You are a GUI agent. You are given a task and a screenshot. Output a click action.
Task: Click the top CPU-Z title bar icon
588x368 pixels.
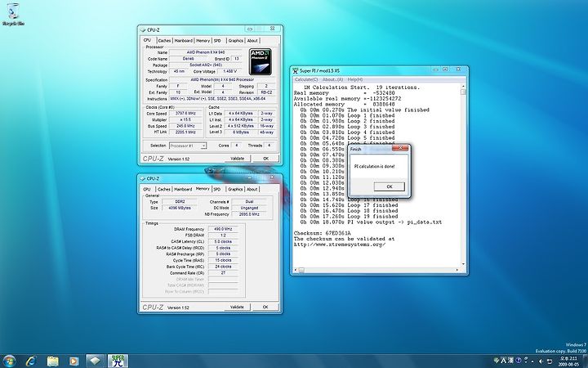tap(143, 29)
